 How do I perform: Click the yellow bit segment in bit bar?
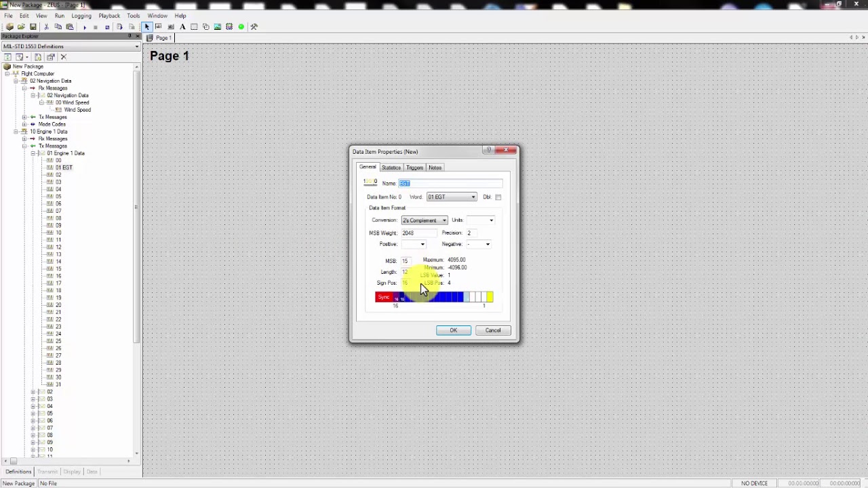click(490, 297)
